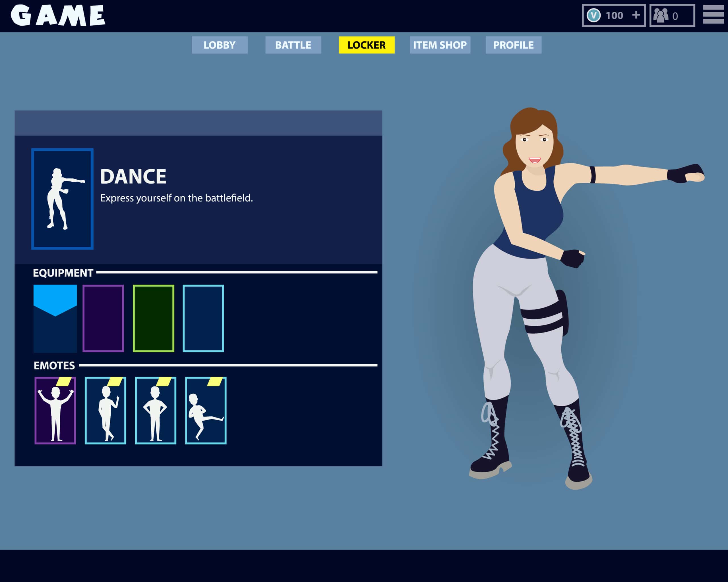Click the blue banner equipment slot
This screenshot has height=582, width=728.
point(55,319)
